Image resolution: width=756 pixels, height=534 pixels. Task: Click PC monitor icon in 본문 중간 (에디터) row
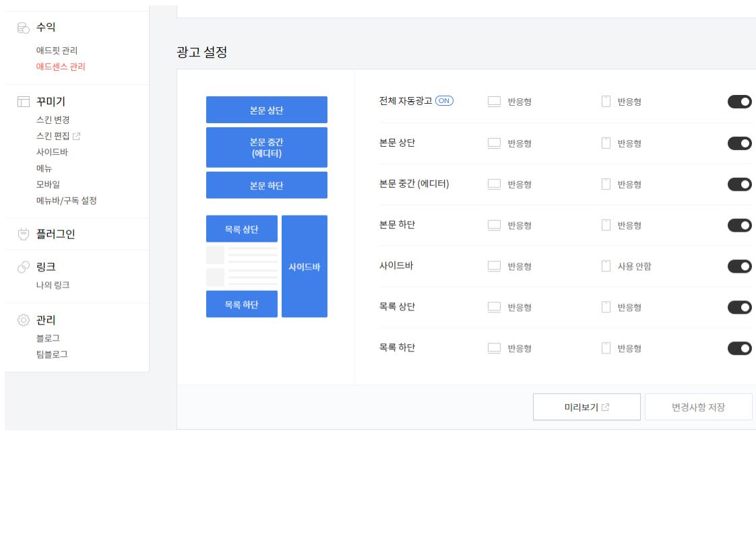click(x=494, y=184)
